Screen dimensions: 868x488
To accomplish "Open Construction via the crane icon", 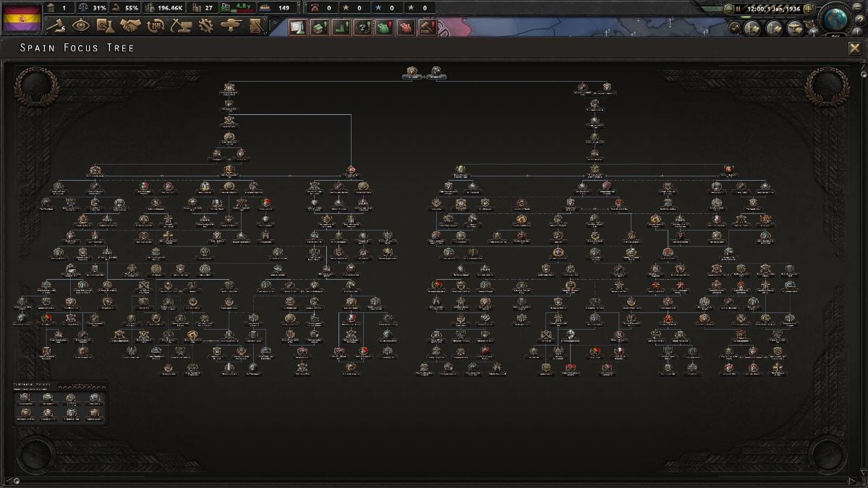I will coord(180,27).
